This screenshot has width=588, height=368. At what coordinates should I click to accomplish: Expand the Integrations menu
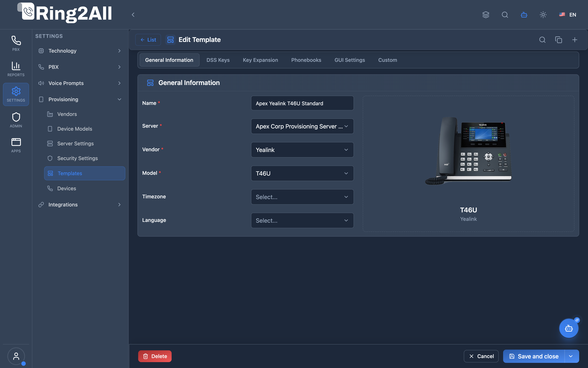(x=80, y=205)
